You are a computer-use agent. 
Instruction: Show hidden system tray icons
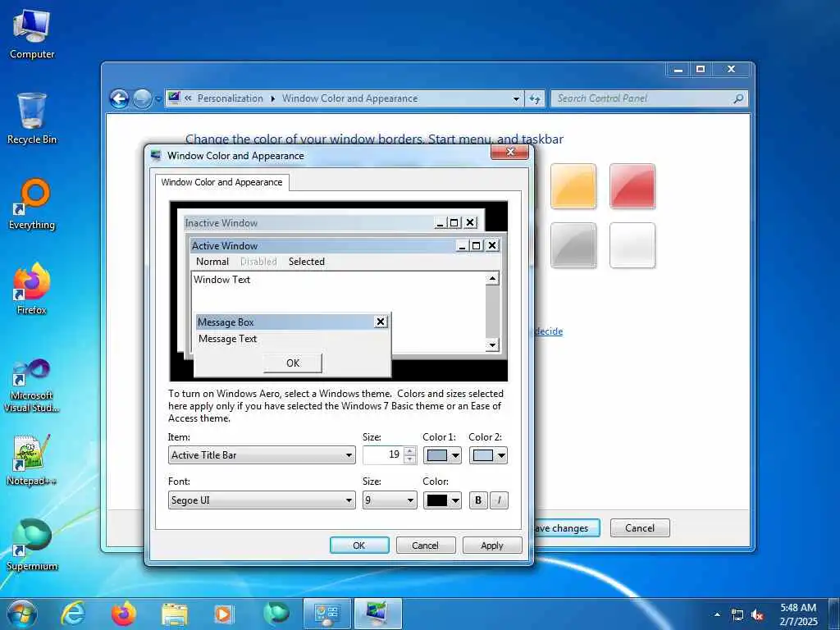(717, 614)
